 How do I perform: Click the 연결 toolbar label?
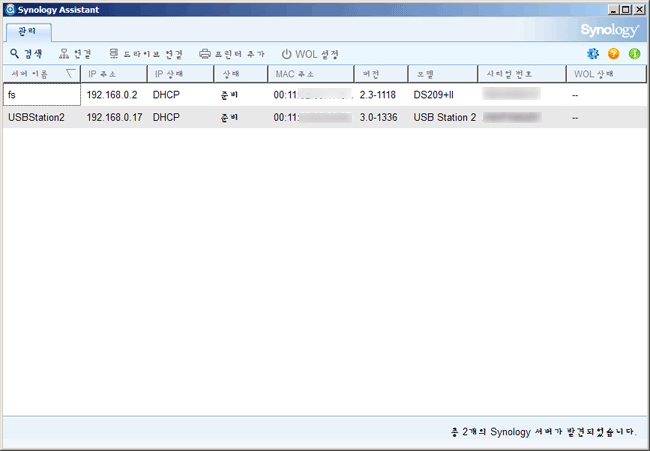point(82,54)
